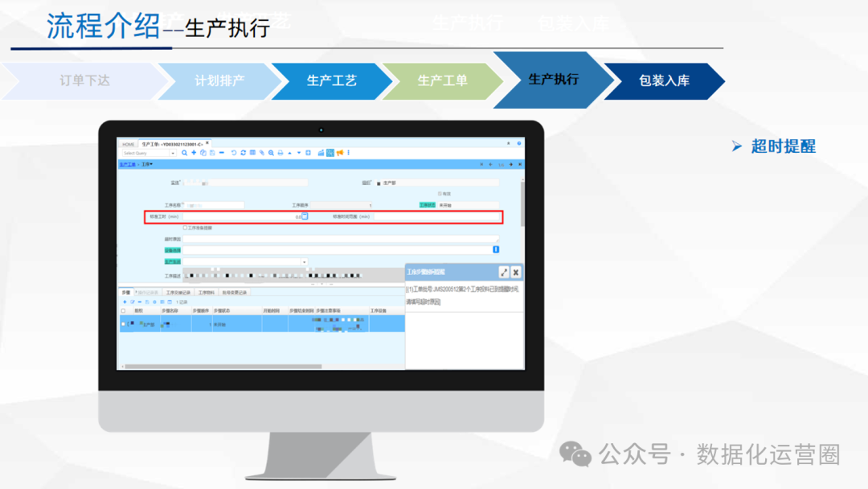This screenshot has height=489, width=868.
Task: Click the help question icon at top right
Action: [519, 143]
